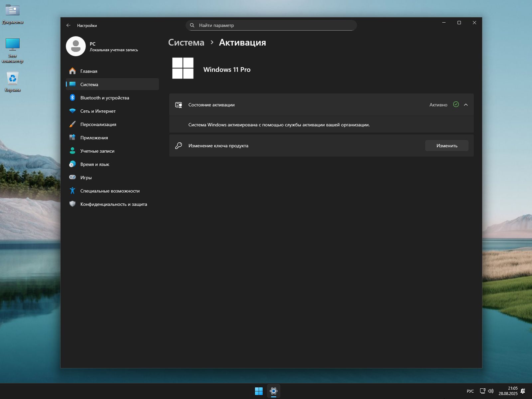This screenshot has height=399, width=532.
Task: Click the product key icon
Action: [x=179, y=146]
